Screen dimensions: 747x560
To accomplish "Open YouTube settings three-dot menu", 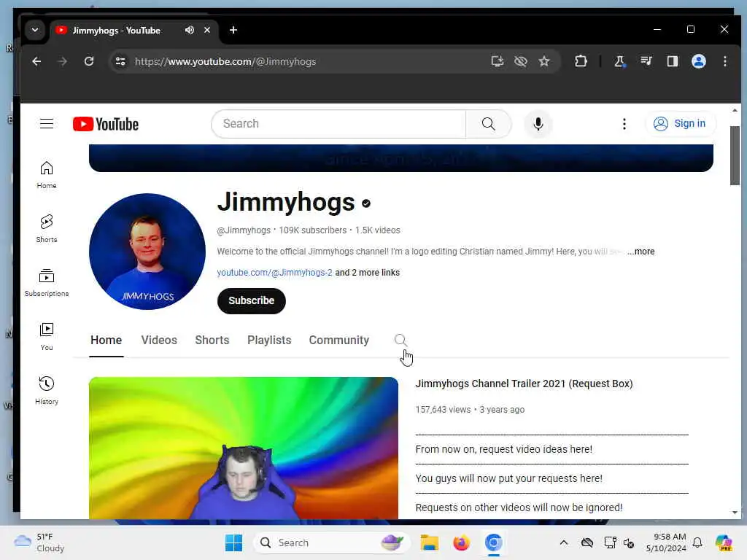I will point(624,124).
